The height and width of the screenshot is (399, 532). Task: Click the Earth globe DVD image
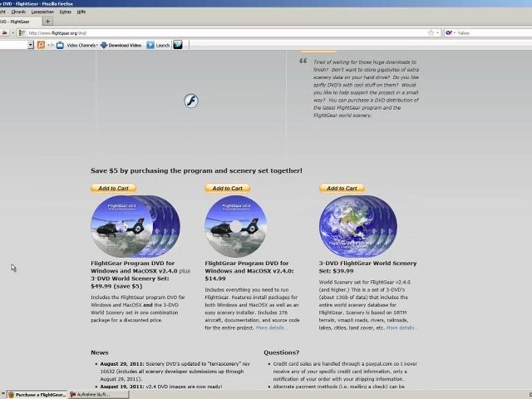pos(353,227)
